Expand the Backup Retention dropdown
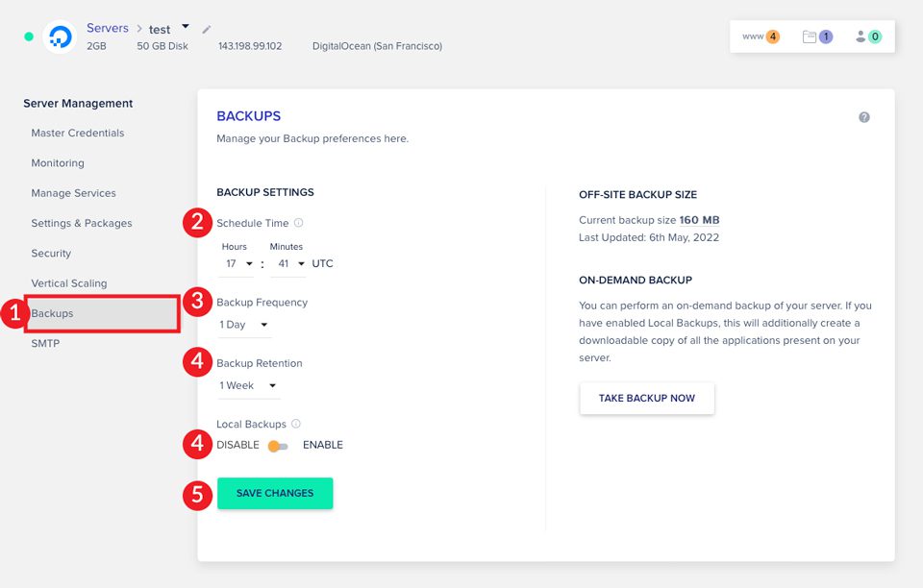 [248, 385]
